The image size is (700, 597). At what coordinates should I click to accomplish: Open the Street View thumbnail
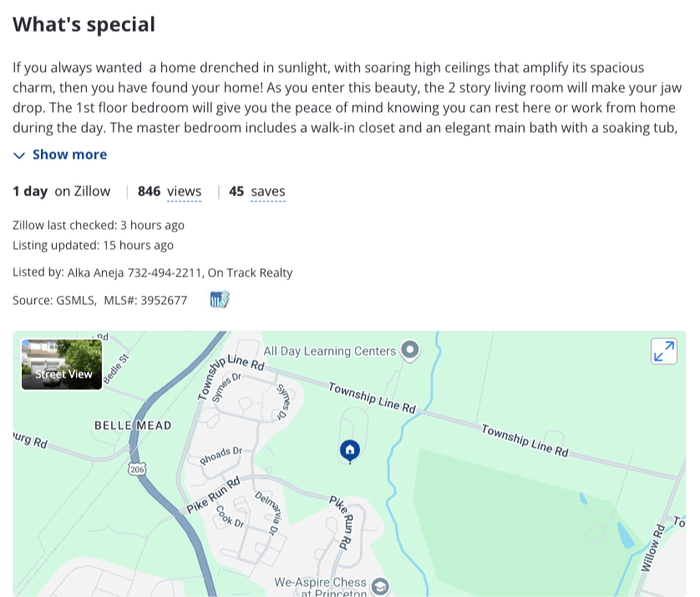(x=62, y=364)
